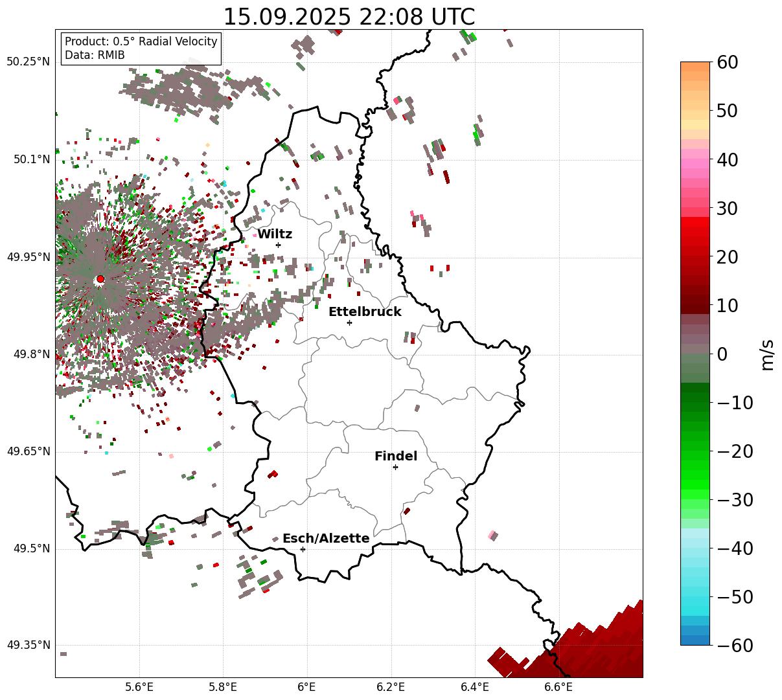Click the Wiltz station cross marker
This screenshot has height=700, width=782.
[x=278, y=245]
